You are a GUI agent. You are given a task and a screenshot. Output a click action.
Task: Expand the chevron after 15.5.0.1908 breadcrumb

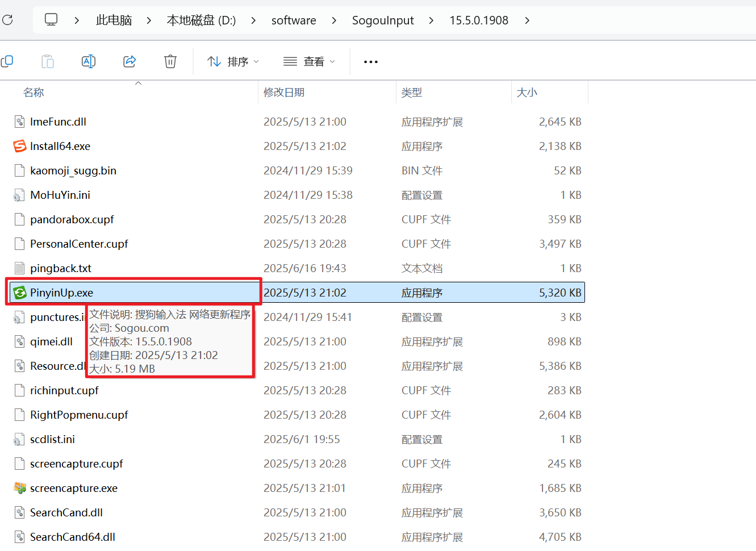coord(527,20)
